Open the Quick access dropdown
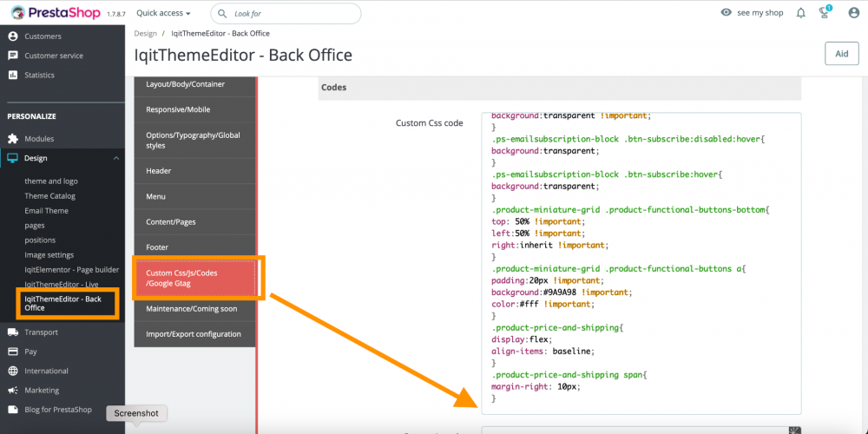The image size is (868, 434). point(163,13)
